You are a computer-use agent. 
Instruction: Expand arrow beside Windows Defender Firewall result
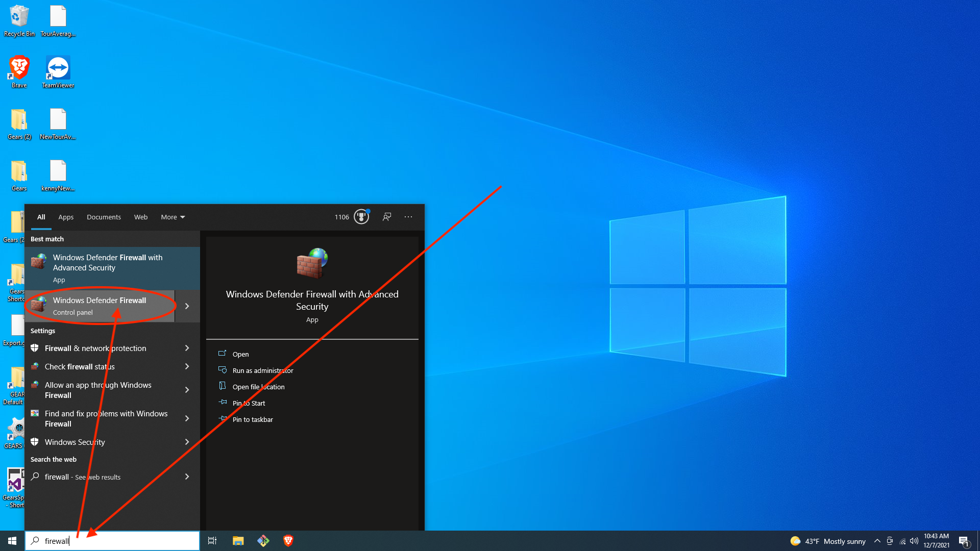click(x=187, y=306)
